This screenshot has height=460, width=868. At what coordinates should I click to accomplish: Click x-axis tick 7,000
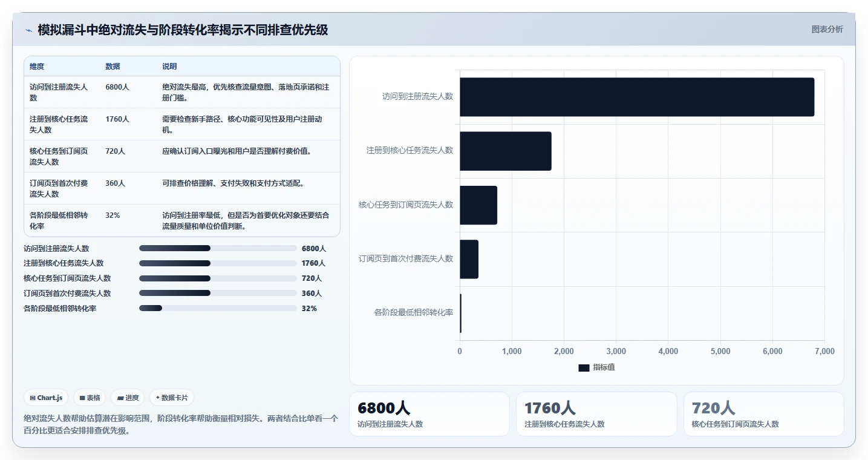coord(824,352)
